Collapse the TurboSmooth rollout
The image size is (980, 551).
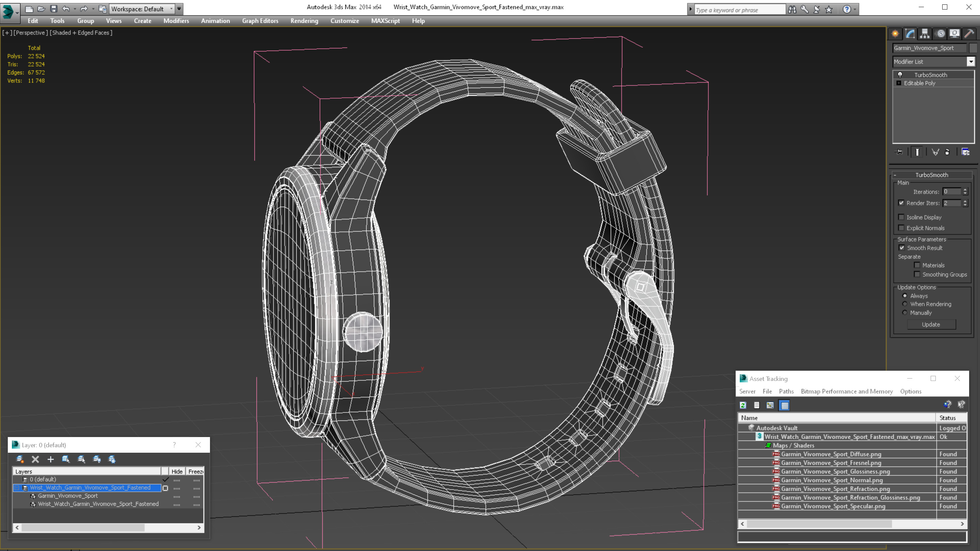click(x=895, y=175)
